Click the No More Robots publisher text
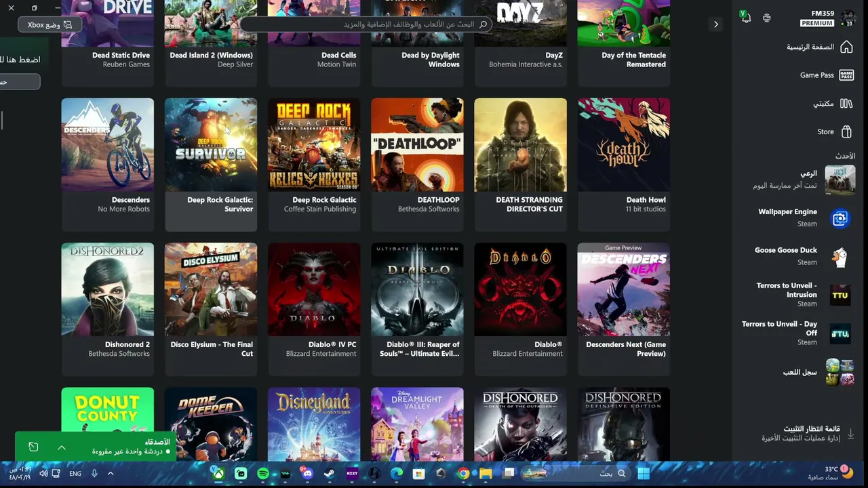Viewport: 868px width, 488px height. click(x=123, y=209)
